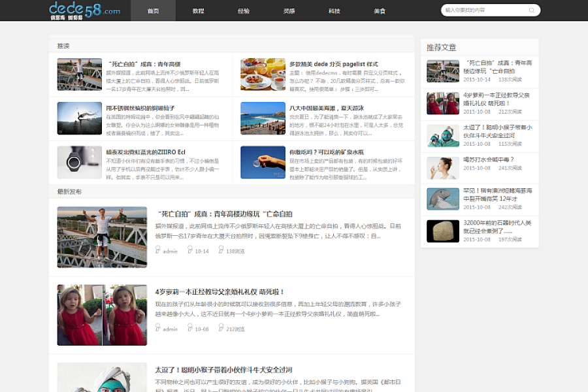Click the date icon next to 10-14
This screenshot has width=588, height=392.
point(190,250)
